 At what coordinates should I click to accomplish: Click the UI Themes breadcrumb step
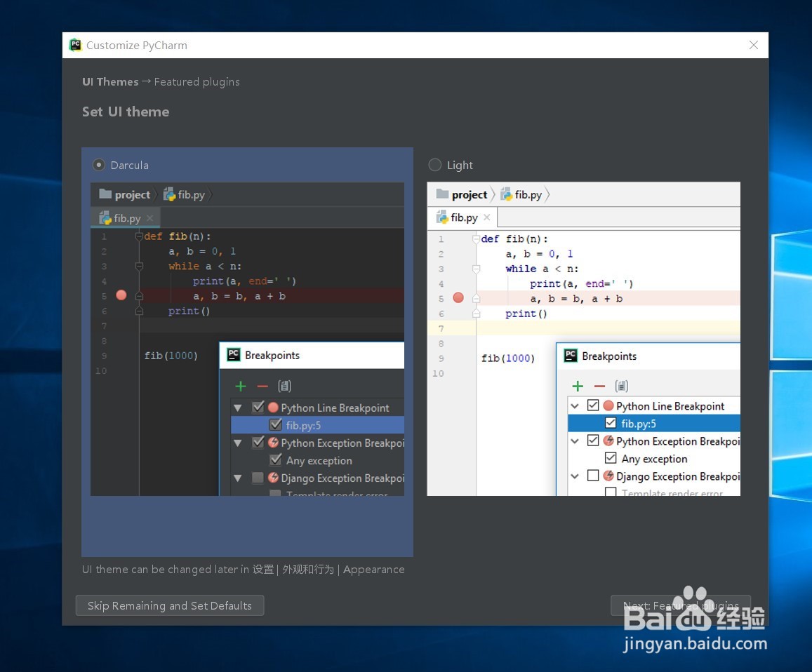(x=110, y=82)
